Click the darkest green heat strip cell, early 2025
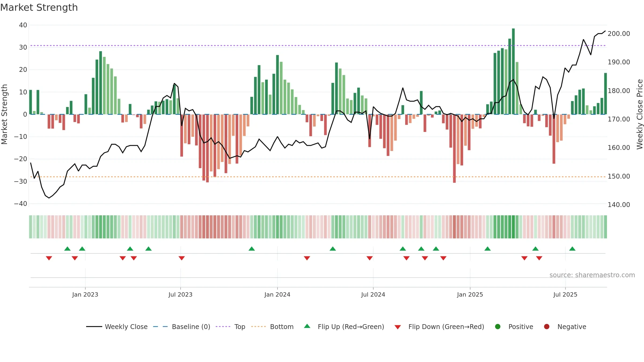 [513, 227]
